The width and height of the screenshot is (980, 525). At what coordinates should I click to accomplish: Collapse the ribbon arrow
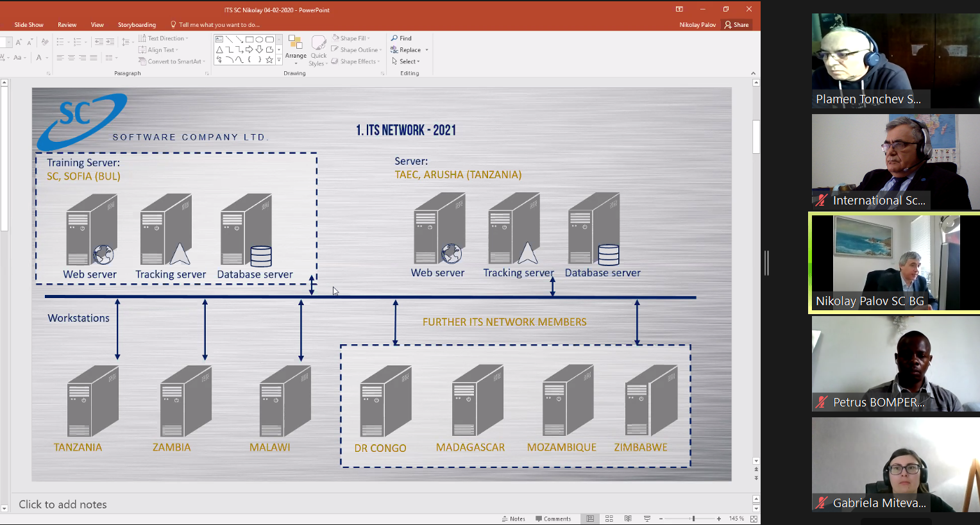(x=753, y=74)
